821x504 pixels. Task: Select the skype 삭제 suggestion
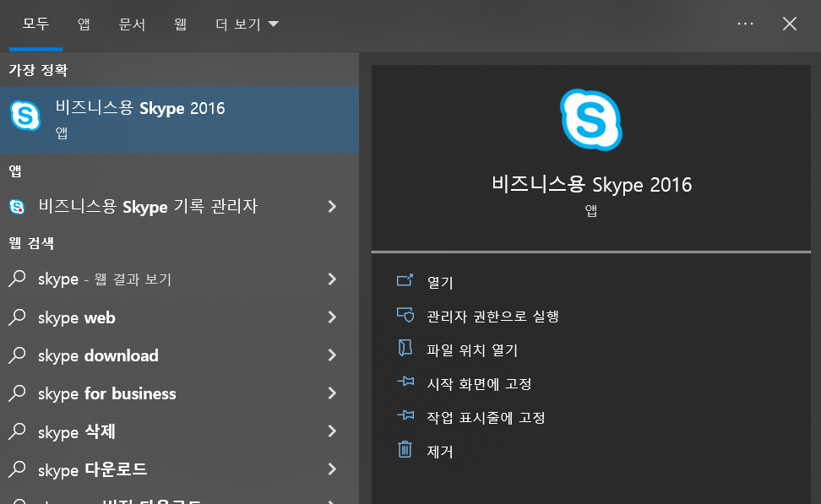[x=179, y=431]
